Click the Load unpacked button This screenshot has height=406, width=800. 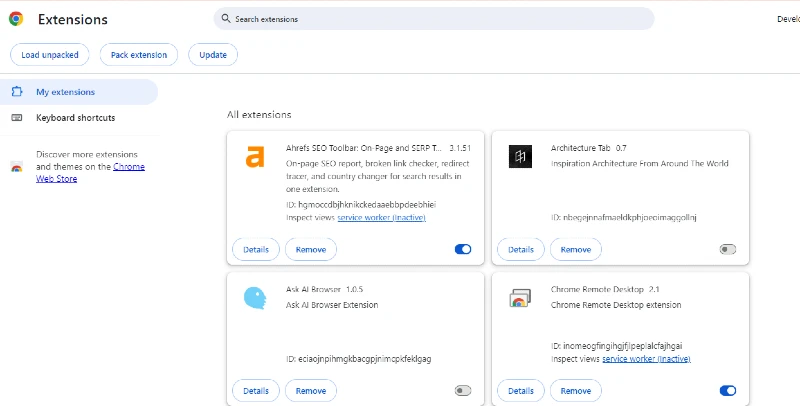tap(50, 55)
